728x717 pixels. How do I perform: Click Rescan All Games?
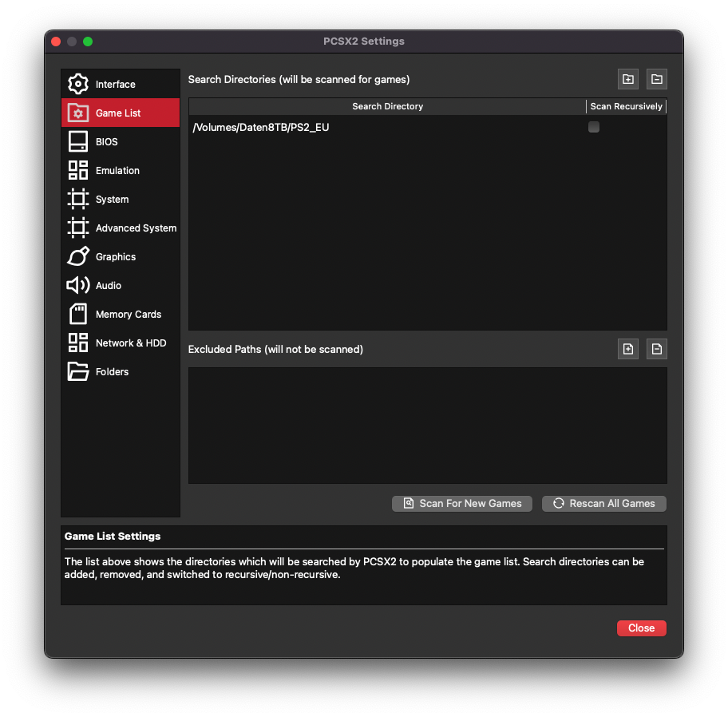(x=603, y=503)
